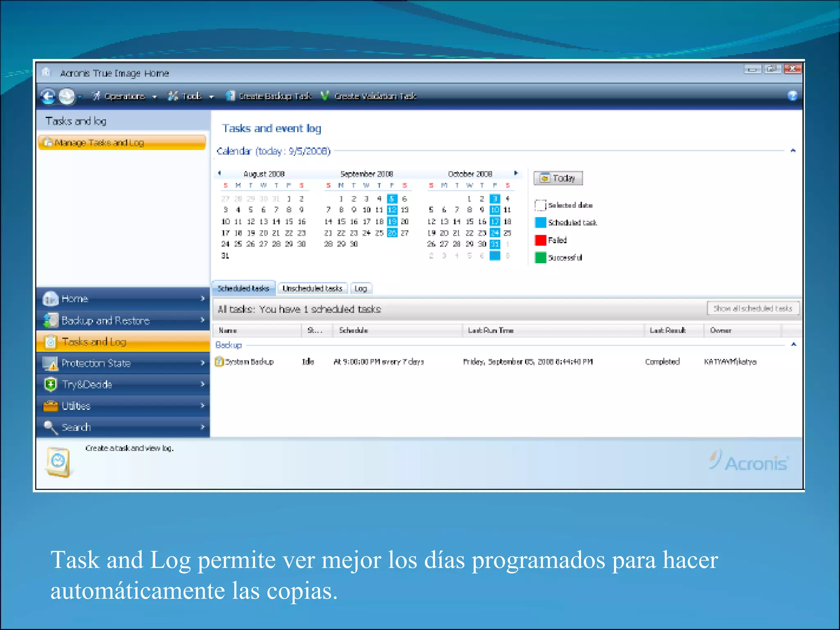Expand the Search section chevron

point(203,427)
